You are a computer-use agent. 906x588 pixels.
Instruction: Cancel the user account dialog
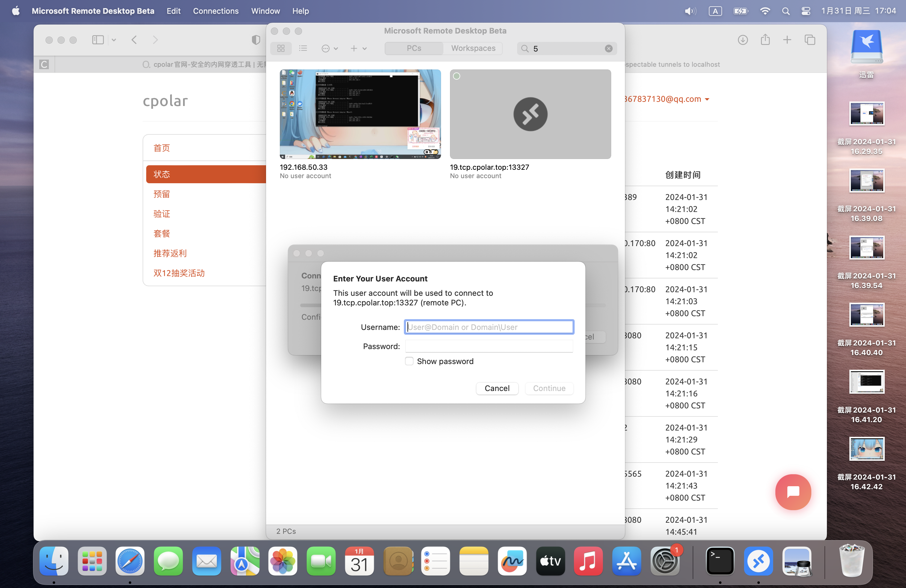[x=497, y=388]
